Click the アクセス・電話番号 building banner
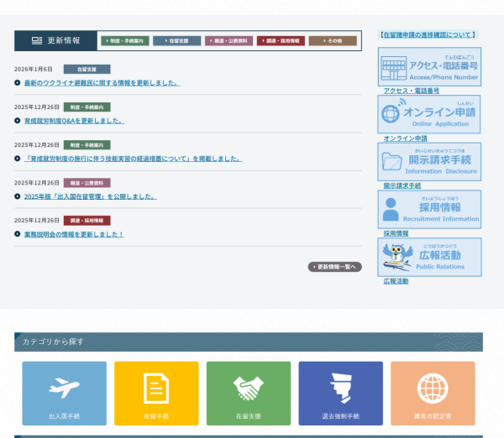The width and height of the screenshot is (504, 438). 429,67
